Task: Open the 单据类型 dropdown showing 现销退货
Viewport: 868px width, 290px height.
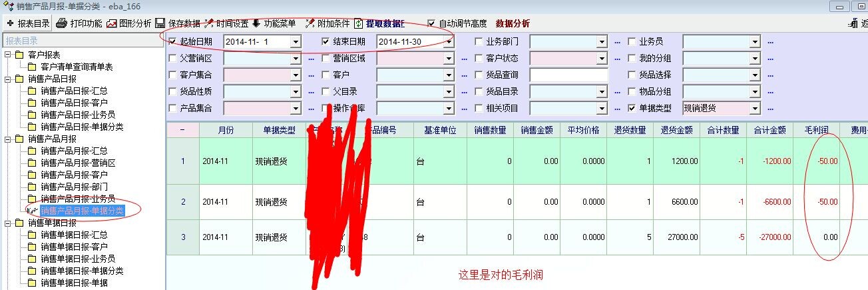Action: pyautogui.click(x=754, y=108)
